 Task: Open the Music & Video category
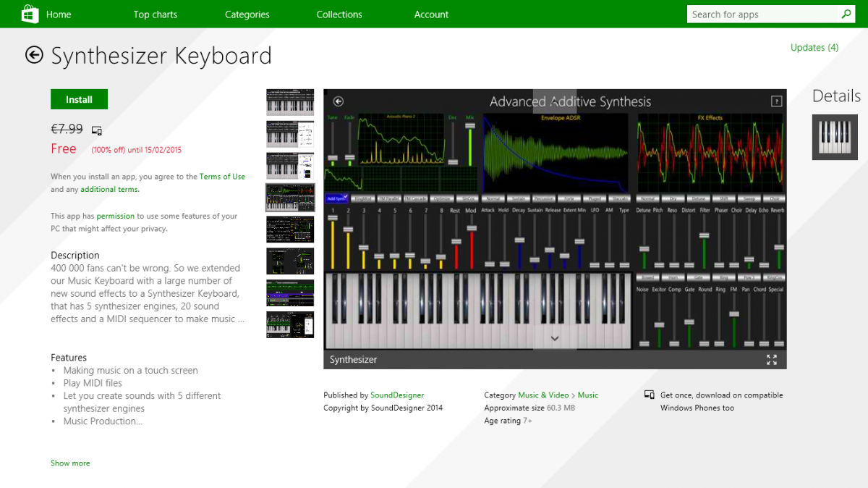point(543,395)
